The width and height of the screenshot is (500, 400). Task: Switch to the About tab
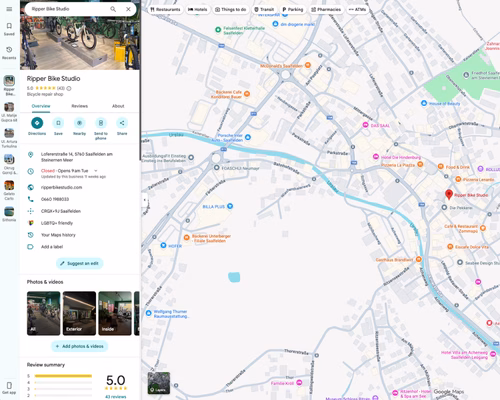click(x=118, y=106)
